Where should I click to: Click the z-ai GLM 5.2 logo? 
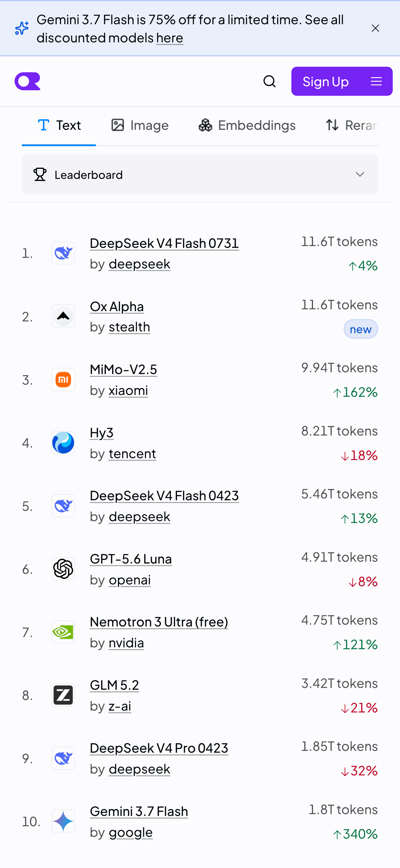[x=63, y=695]
